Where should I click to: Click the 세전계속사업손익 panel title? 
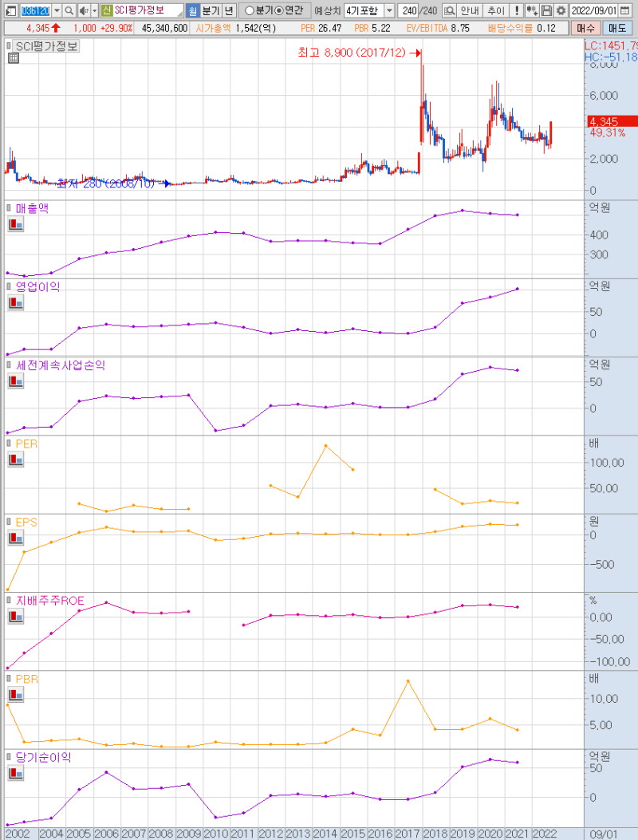pyautogui.click(x=61, y=365)
